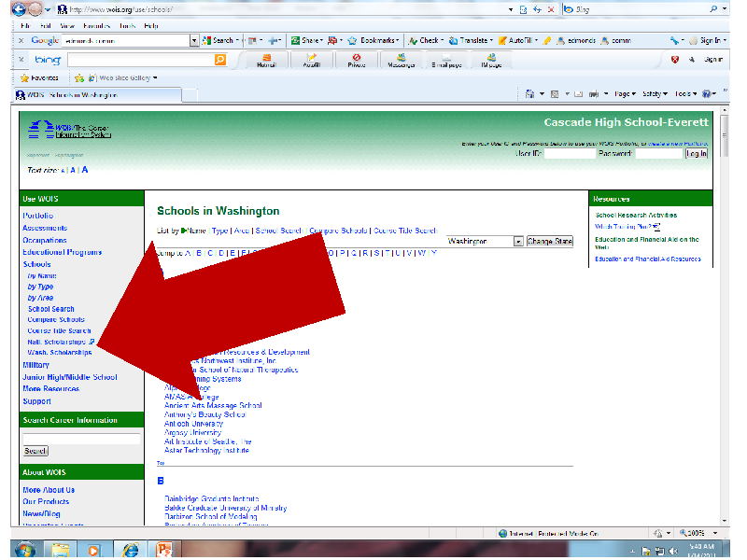
Task: Click the Bing search magnifier icon
Action: click(713, 8)
